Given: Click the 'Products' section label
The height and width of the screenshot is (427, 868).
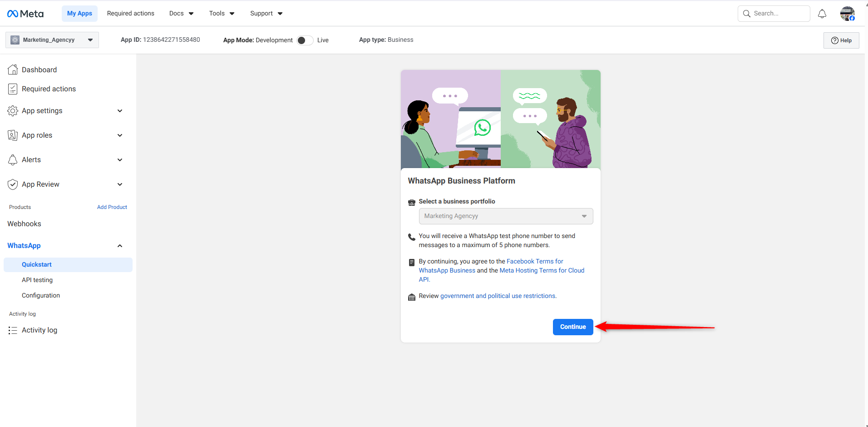Looking at the screenshot, I should (x=20, y=207).
